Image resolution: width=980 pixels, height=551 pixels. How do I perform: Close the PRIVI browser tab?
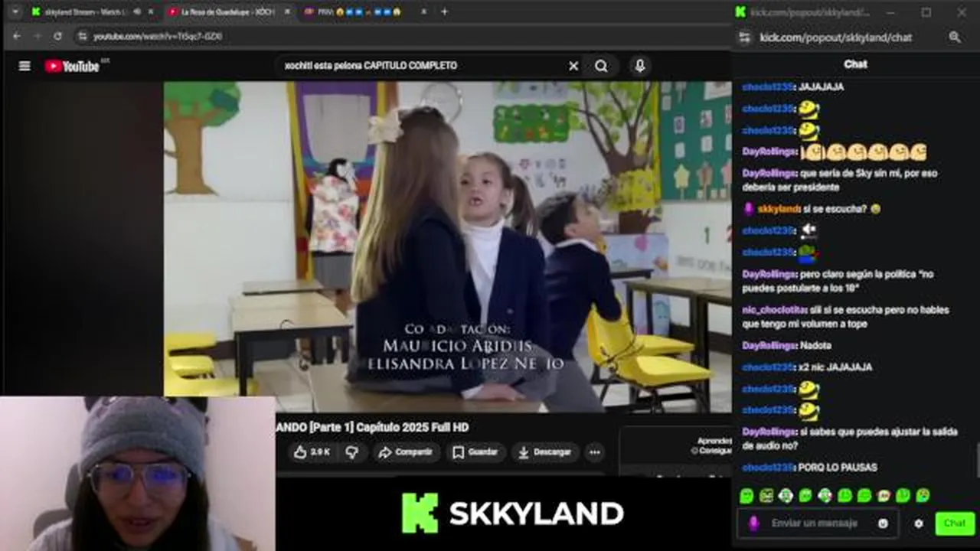click(x=423, y=12)
